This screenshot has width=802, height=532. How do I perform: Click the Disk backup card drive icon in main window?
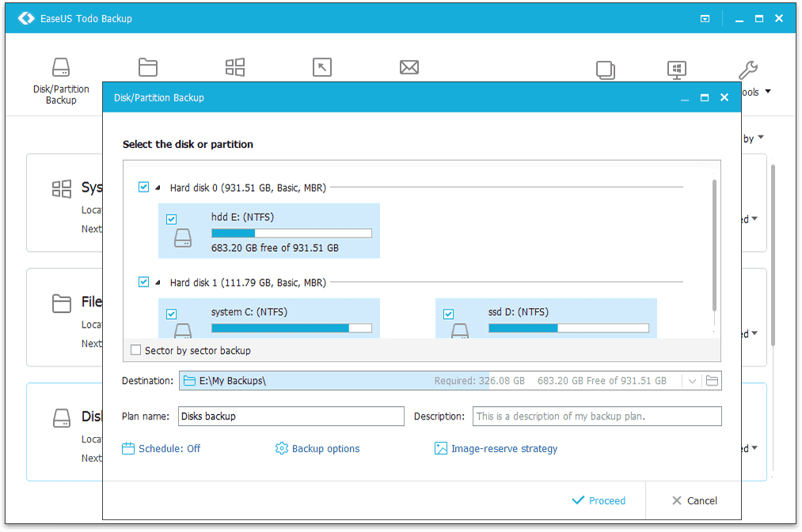62,418
